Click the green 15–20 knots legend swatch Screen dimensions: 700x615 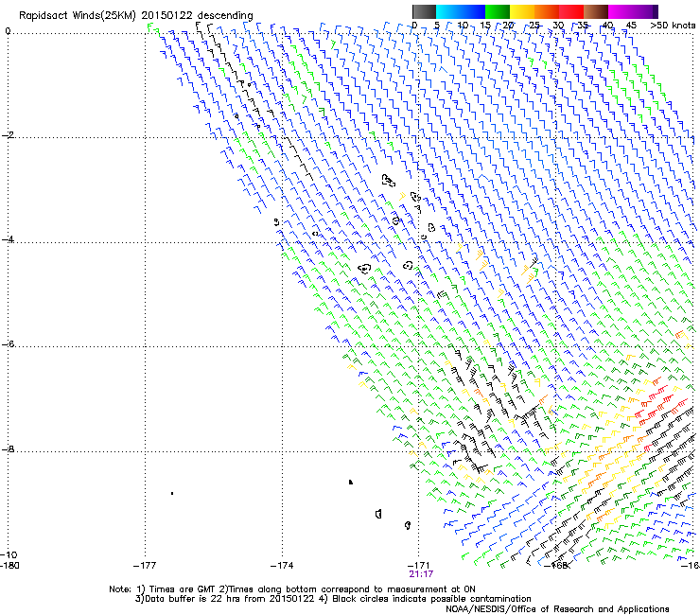[x=498, y=11]
